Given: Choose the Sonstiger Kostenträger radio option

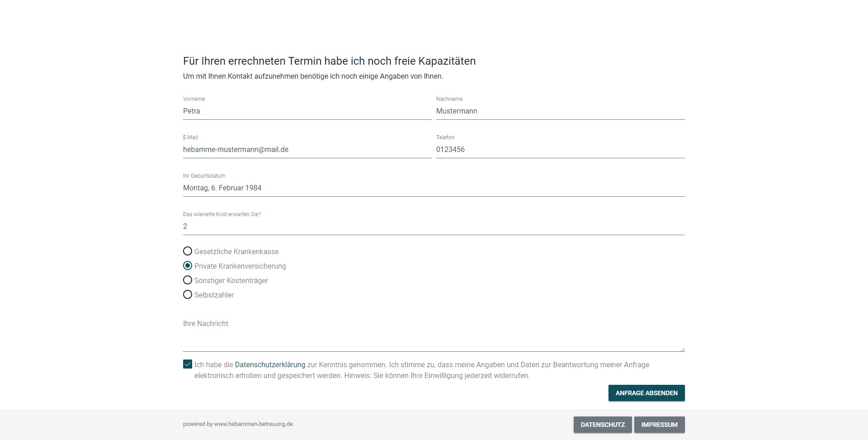Looking at the screenshot, I should (188, 280).
